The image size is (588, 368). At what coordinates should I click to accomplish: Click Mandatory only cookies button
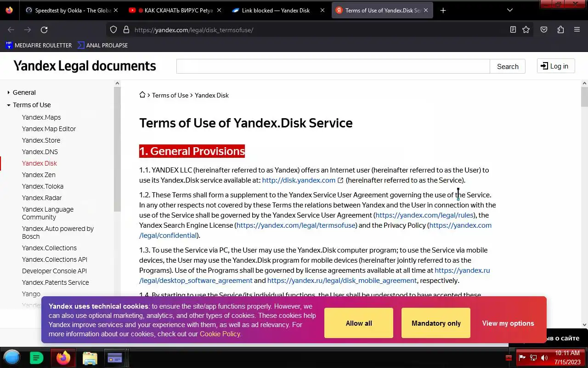436,323
